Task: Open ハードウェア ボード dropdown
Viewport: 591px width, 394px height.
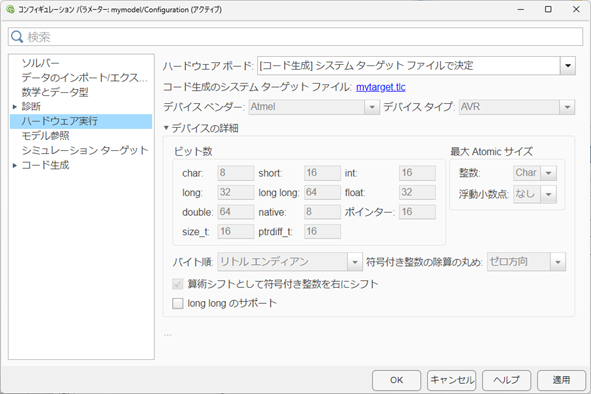Action: (x=568, y=66)
